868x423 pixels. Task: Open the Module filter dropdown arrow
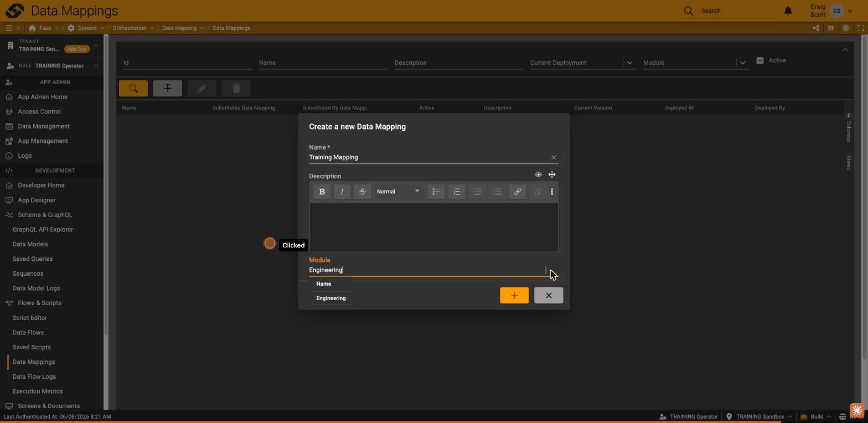click(742, 63)
